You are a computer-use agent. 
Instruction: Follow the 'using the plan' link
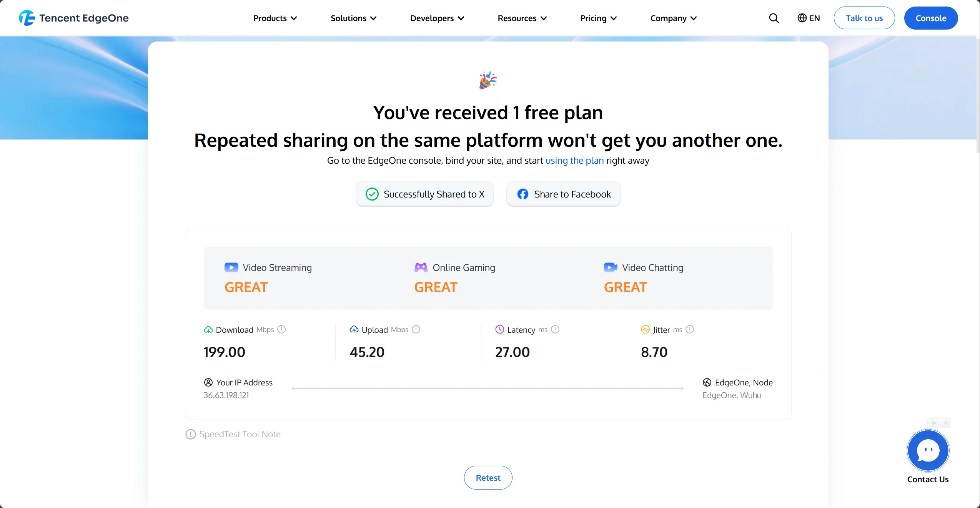pos(574,161)
